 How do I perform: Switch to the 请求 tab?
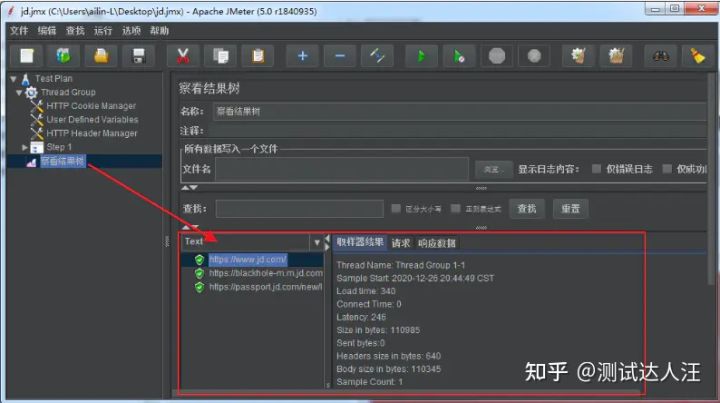(401, 243)
